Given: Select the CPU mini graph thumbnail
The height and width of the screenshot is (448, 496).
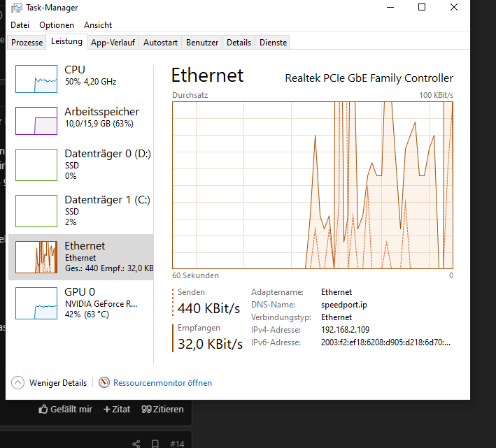Looking at the screenshot, I should (36, 79).
